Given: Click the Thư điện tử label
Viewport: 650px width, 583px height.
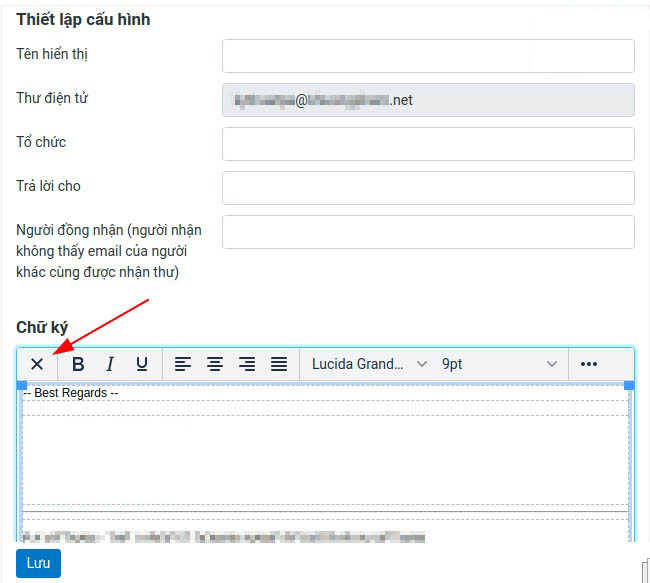Looking at the screenshot, I should (x=52, y=98).
